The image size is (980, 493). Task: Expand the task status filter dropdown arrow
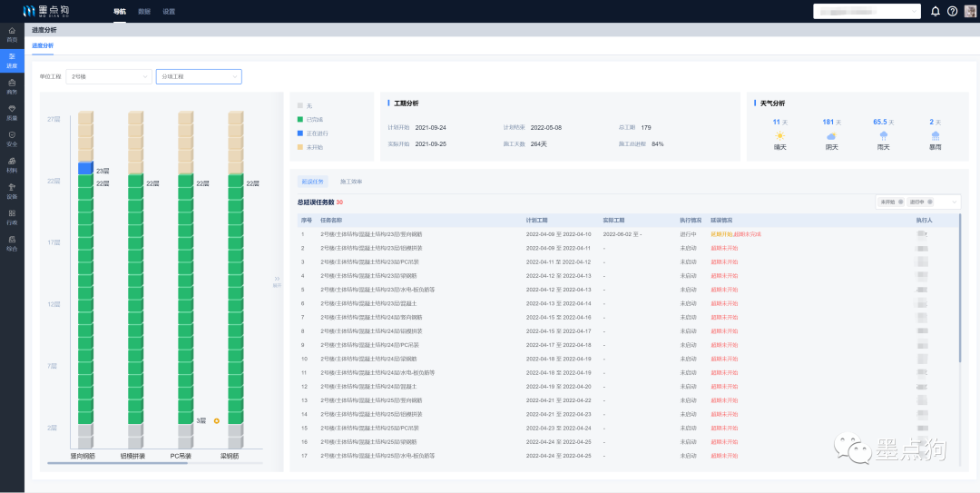pos(954,202)
